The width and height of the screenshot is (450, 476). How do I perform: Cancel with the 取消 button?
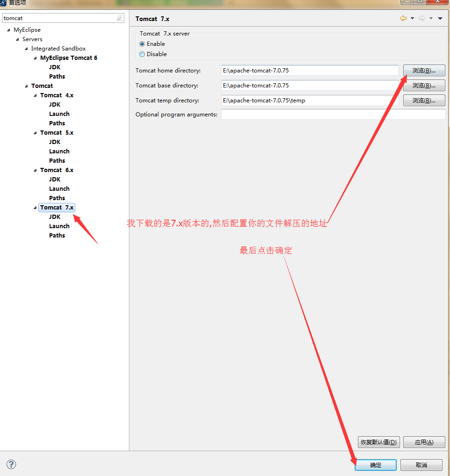(x=421, y=465)
